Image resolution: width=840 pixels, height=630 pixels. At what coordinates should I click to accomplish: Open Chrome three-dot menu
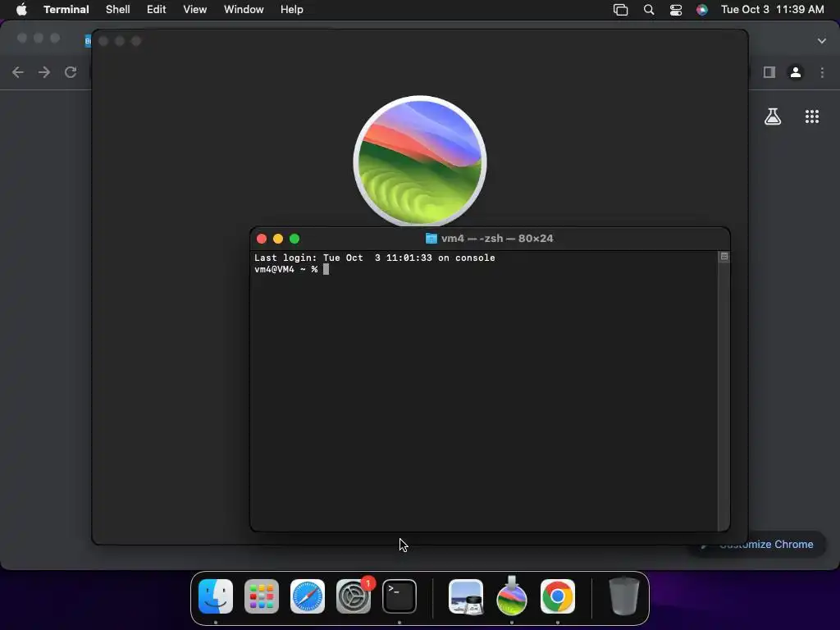(822, 72)
